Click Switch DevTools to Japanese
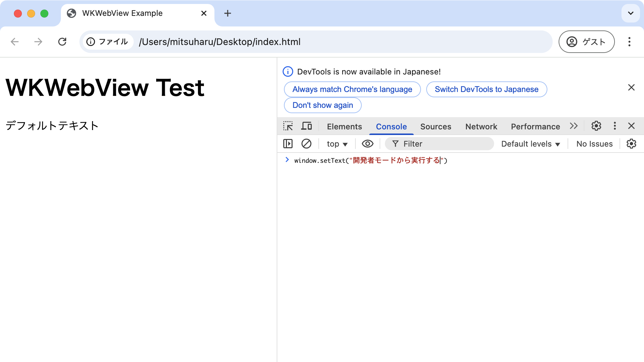 coord(486,89)
